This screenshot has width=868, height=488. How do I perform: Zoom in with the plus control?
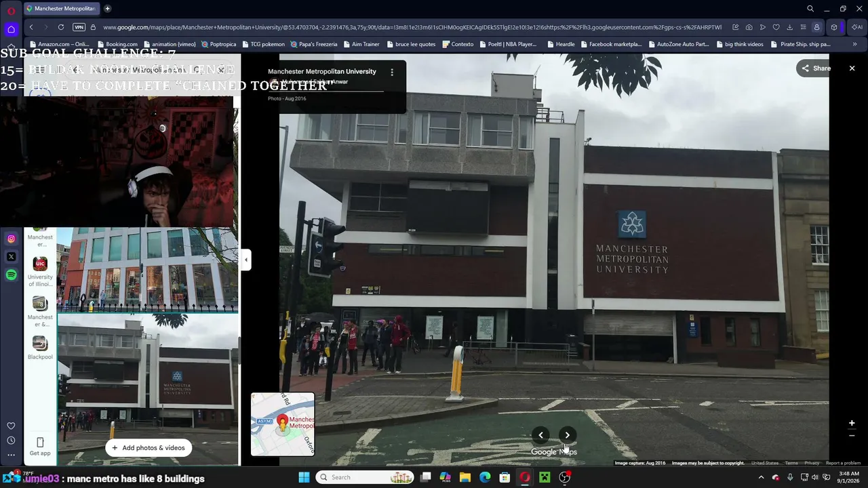pyautogui.click(x=852, y=423)
